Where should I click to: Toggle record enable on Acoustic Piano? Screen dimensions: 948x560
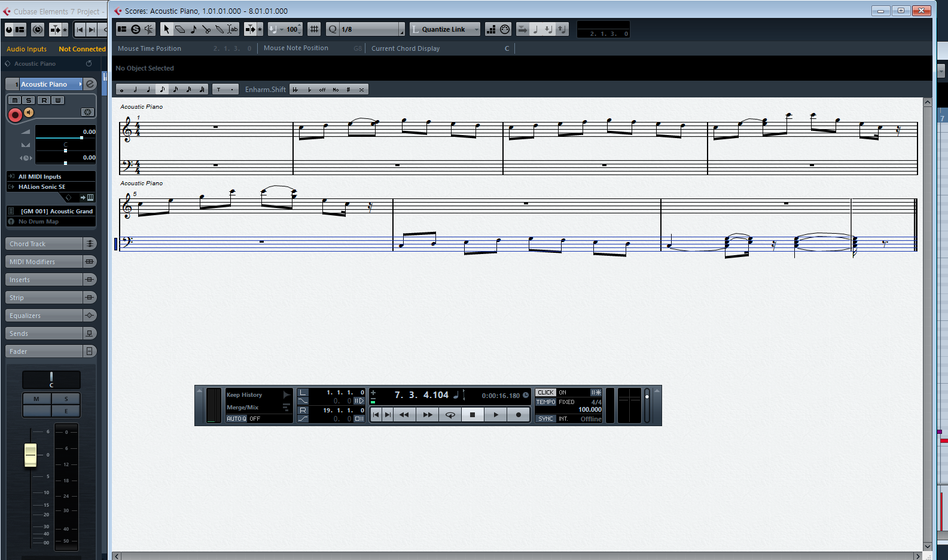tap(15, 114)
